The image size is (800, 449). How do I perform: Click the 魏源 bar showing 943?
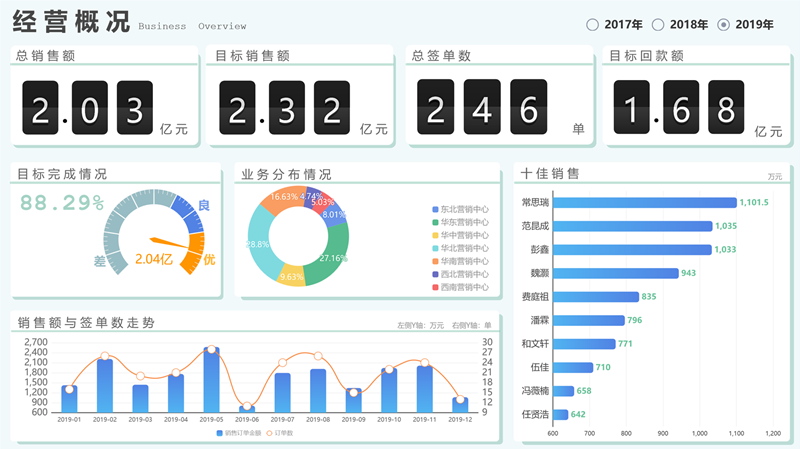point(615,273)
